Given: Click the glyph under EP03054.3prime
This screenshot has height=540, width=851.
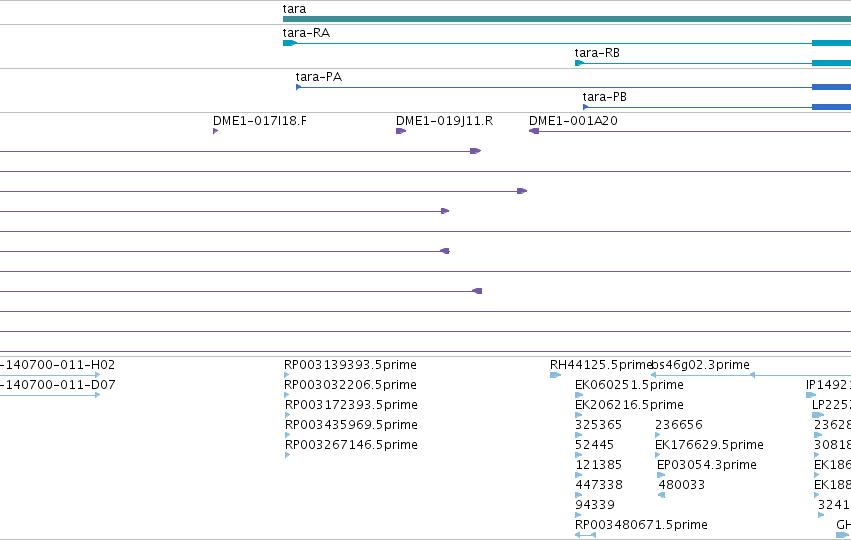Looking at the screenshot, I should [x=661, y=475].
